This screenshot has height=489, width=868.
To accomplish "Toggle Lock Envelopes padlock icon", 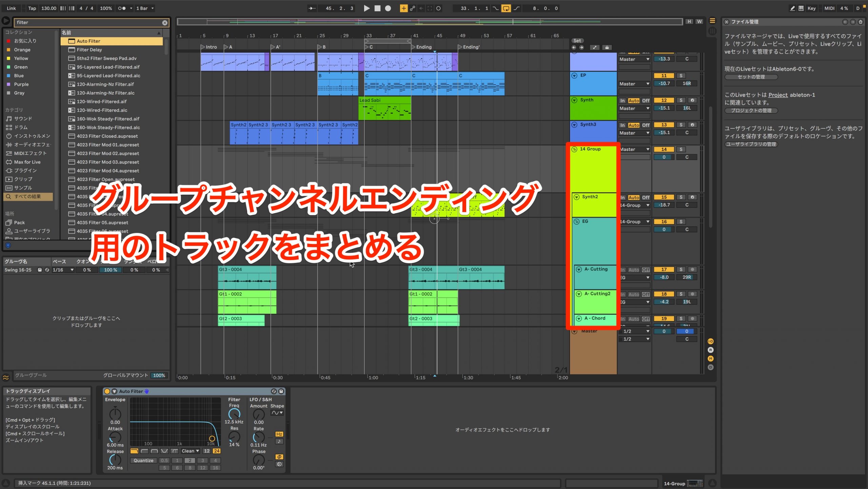I will 607,48.
